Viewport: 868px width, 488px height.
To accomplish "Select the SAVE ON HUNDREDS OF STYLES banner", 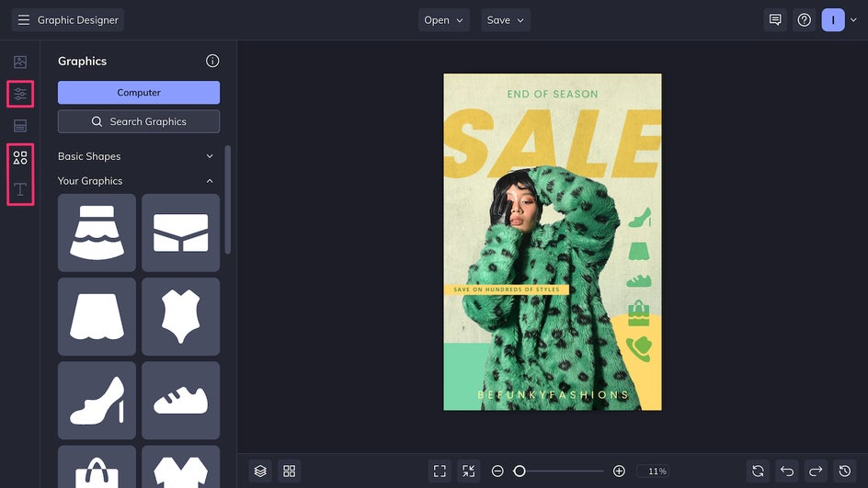I will (507, 289).
